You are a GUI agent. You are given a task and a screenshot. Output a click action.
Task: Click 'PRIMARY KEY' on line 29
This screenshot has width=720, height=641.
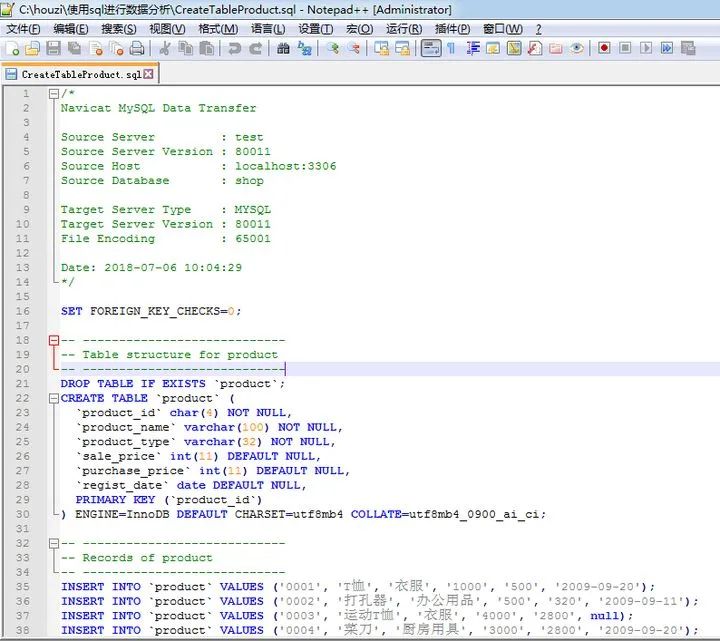pyautogui.click(x=115, y=500)
